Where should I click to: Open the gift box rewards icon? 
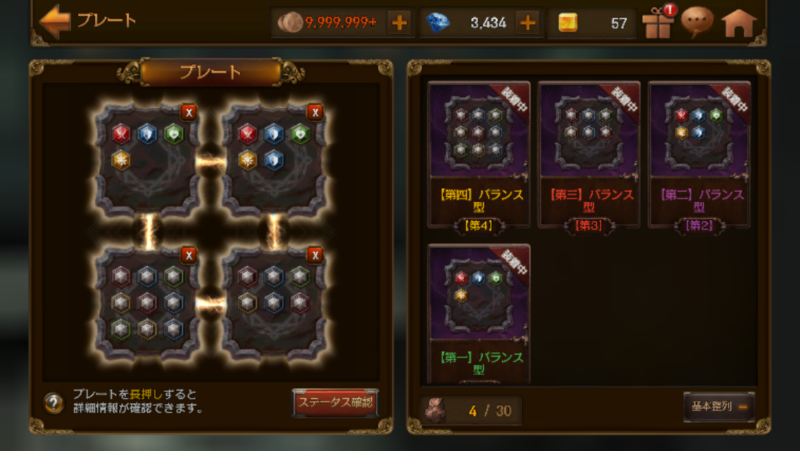pos(658,22)
